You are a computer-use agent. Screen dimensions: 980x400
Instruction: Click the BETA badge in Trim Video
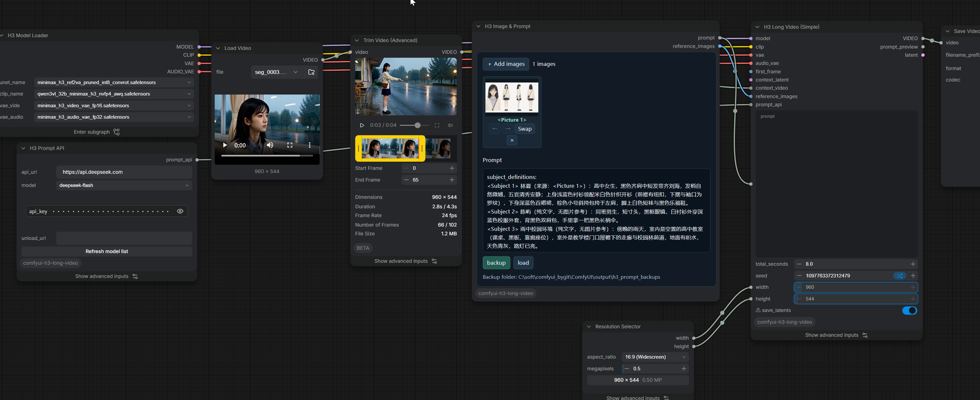click(x=363, y=248)
